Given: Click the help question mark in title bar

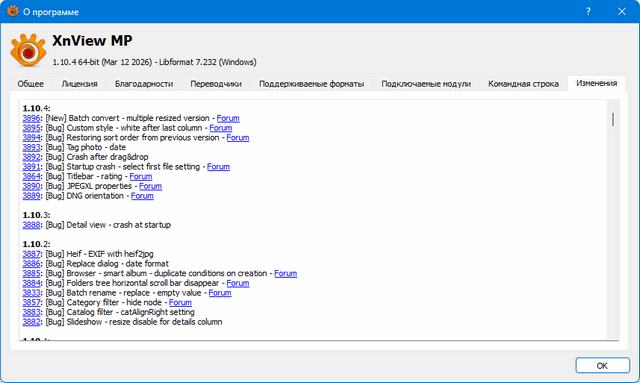Looking at the screenshot, I should pos(588,11).
